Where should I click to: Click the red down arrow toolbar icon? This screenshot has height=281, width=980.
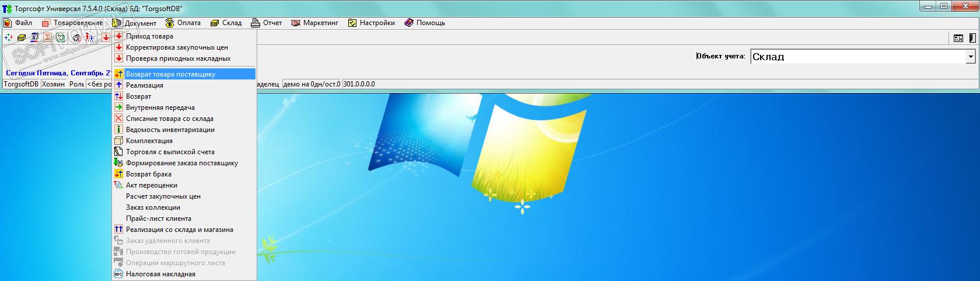106,37
